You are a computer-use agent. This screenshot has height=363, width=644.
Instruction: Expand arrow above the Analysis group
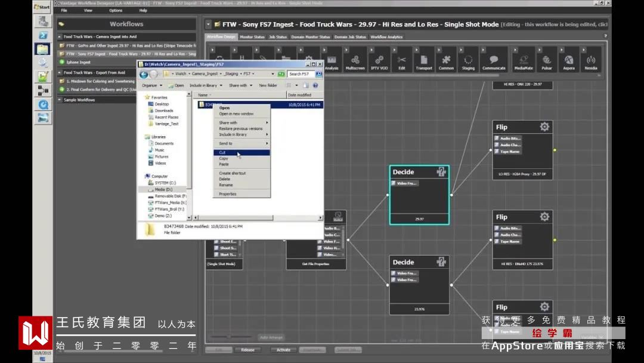(324, 50)
